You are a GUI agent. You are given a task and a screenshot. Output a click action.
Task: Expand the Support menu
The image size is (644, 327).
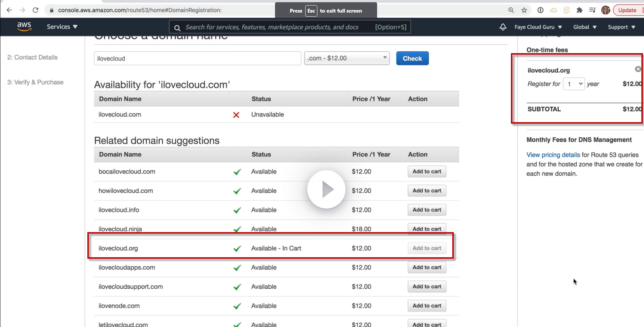click(x=622, y=27)
